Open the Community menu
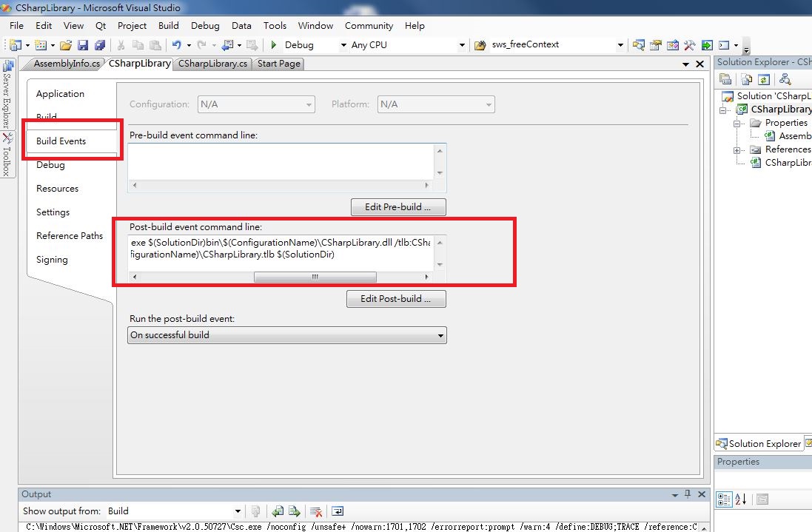The width and height of the screenshot is (812, 532). pyautogui.click(x=369, y=25)
